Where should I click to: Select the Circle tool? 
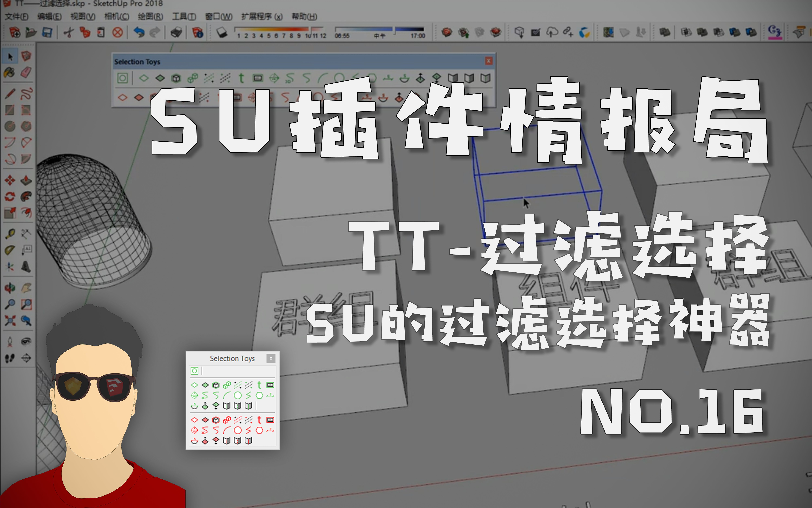10,126
